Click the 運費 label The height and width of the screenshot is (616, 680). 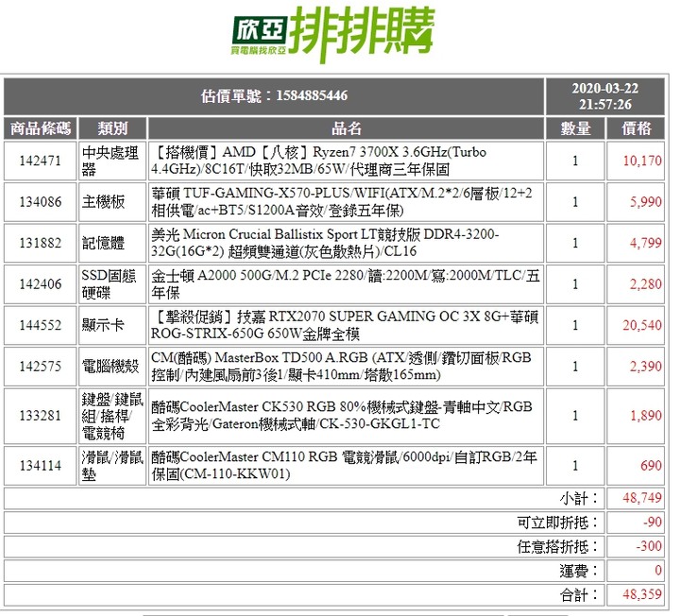tap(579, 572)
